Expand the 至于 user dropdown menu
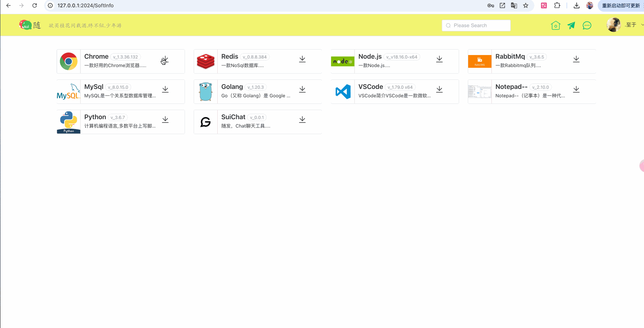 point(634,25)
